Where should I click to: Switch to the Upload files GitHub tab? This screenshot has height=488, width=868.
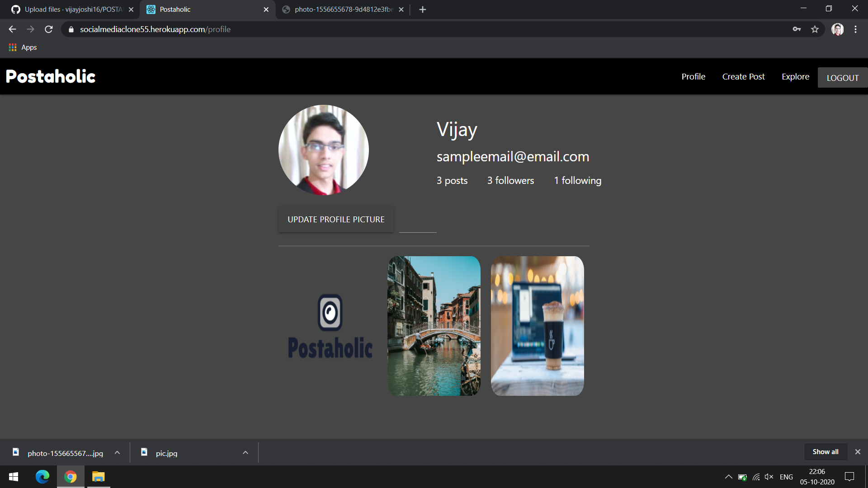click(x=72, y=9)
